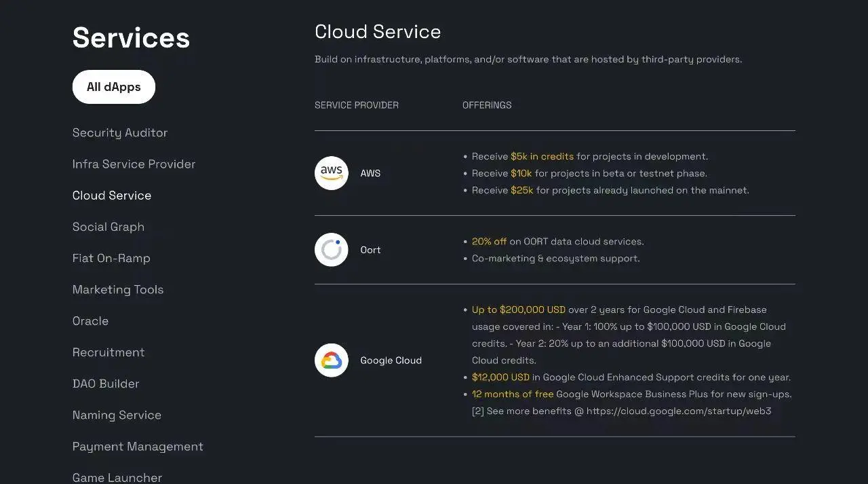The height and width of the screenshot is (484, 868).
Task: Click 'Co-marketing & ecosystem support' line
Action: (x=555, y=259)
